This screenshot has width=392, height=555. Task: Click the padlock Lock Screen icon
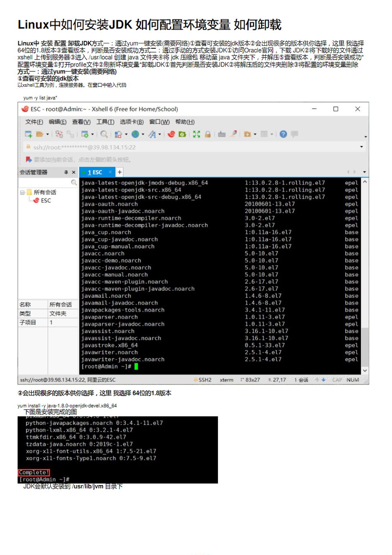point(208,134)
